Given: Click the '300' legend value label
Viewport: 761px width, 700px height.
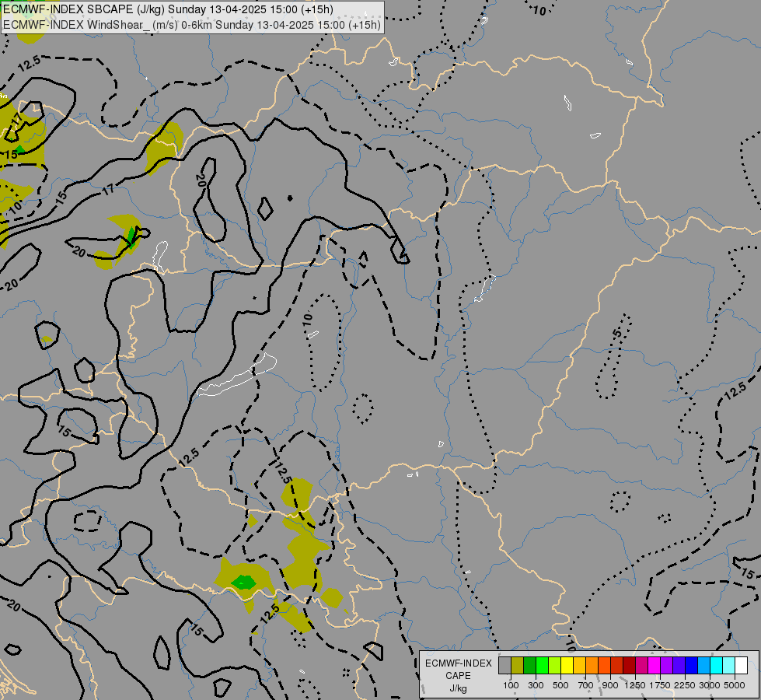Looking at the screenshot, I should 536,685.
